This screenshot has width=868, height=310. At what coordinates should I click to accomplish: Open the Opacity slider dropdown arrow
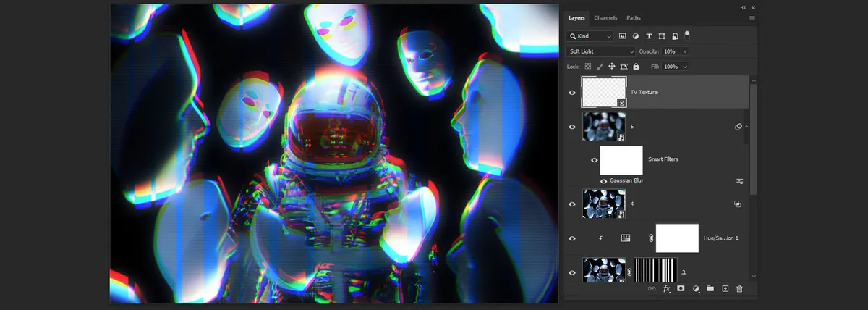[x=685, y=51]
